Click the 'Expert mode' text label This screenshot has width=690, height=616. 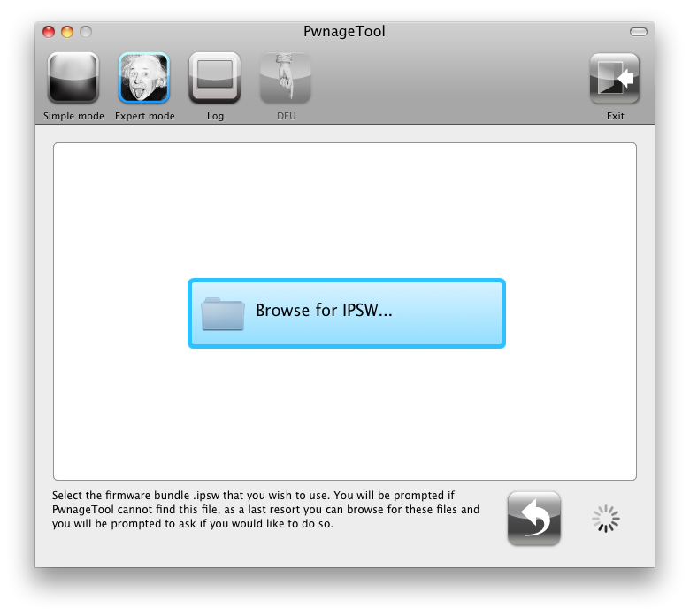pyautogui.click(x=144, y=116)
